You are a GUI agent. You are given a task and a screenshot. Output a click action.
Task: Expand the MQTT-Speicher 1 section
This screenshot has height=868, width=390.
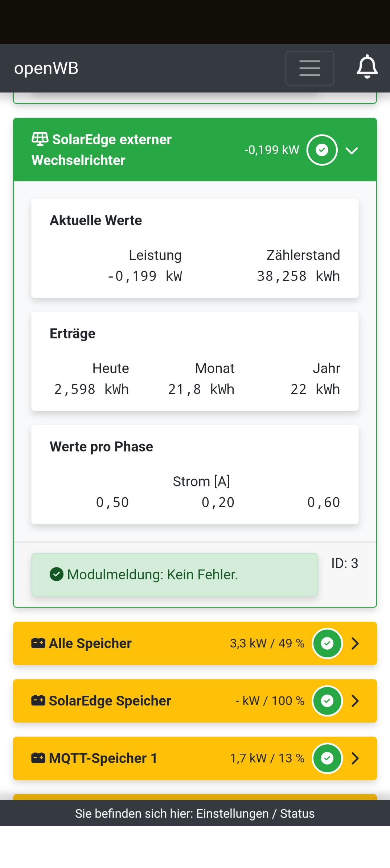[355, 758]
